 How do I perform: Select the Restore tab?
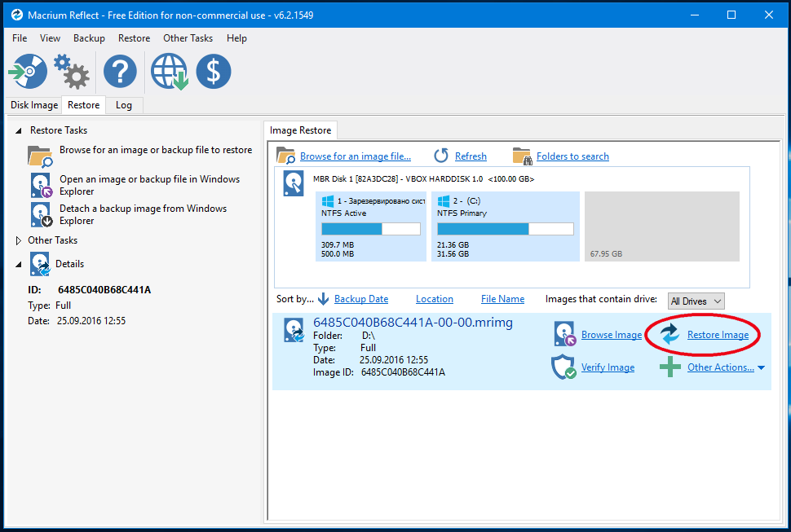(x=84, y=105)
